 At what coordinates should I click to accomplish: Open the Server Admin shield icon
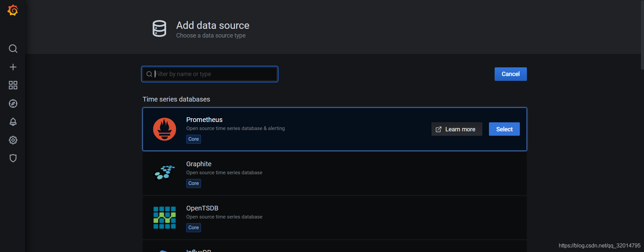pyautogui.click(x=13, y=158)
